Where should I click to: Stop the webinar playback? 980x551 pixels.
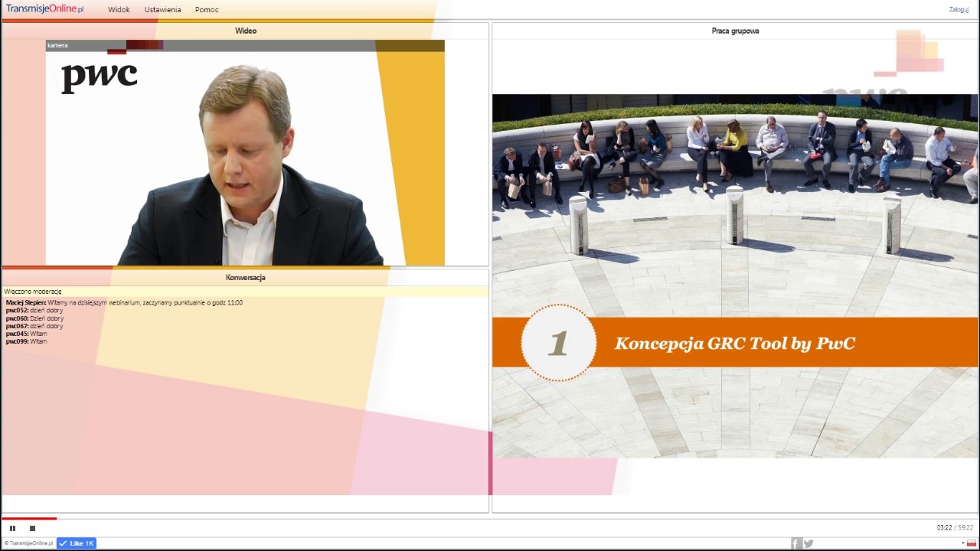coord(32,528)
